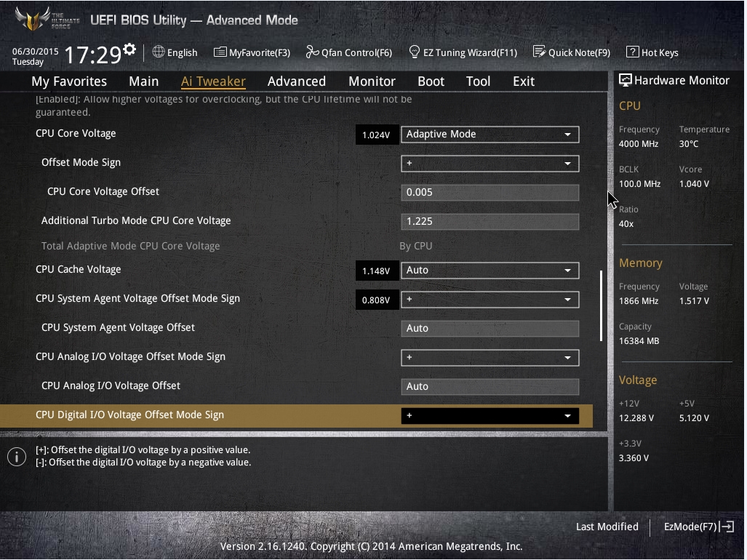Click the 0.808V system agent readout
Screen dimensions: 747x560
376,300
